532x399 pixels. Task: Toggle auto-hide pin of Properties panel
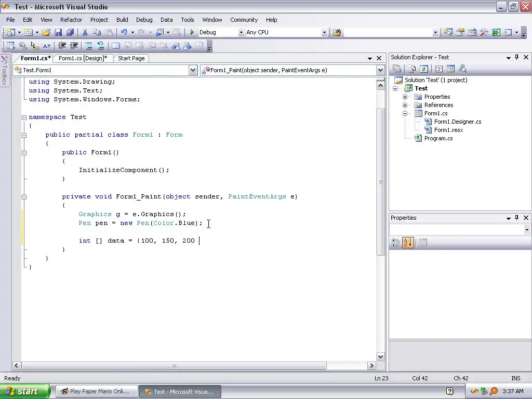click(517, 218)
